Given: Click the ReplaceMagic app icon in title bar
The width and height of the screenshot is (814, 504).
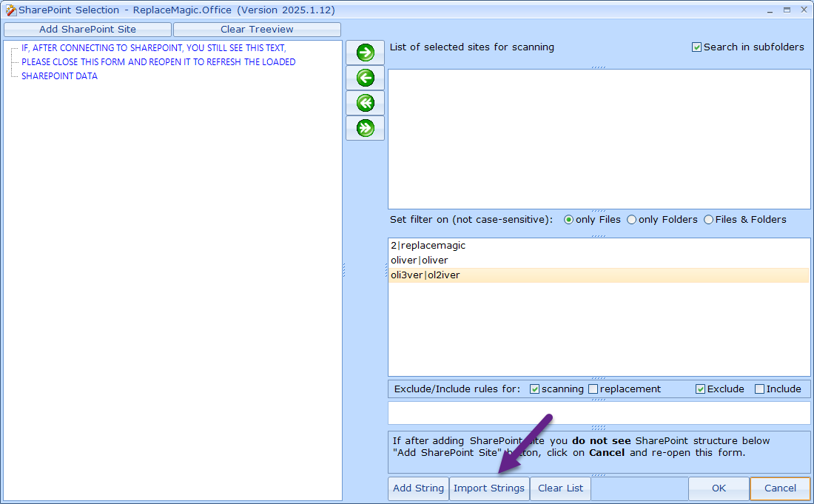Looking at the screenshot, I should pyautogui.click(x=10, y=10).
